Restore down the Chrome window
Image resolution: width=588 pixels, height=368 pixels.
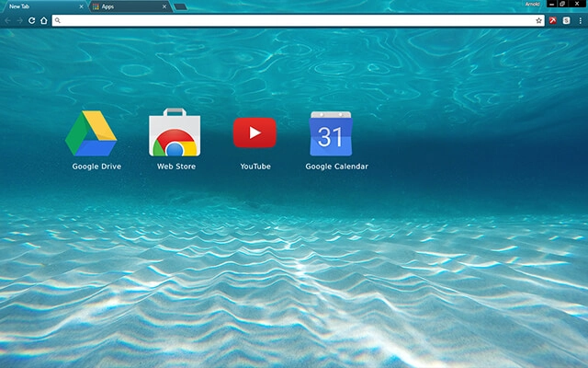pos(562,4)
